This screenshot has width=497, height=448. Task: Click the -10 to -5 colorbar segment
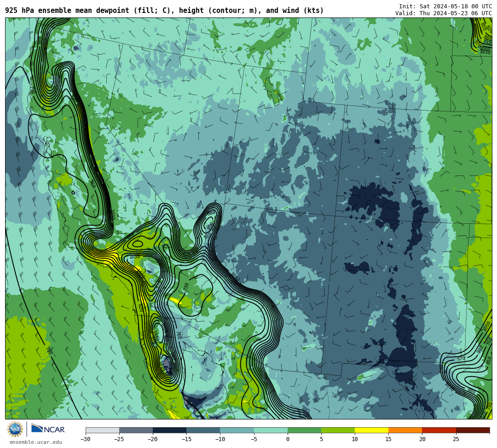[237, 430]
